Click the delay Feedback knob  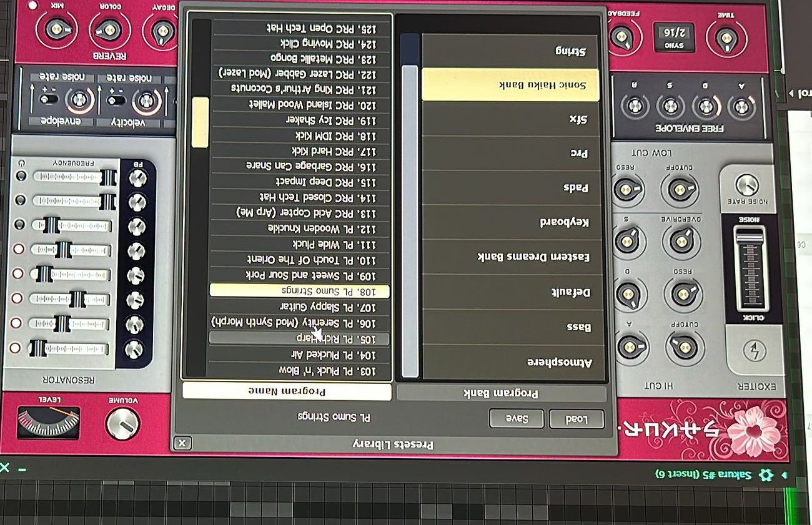click(x=621, y=39)
